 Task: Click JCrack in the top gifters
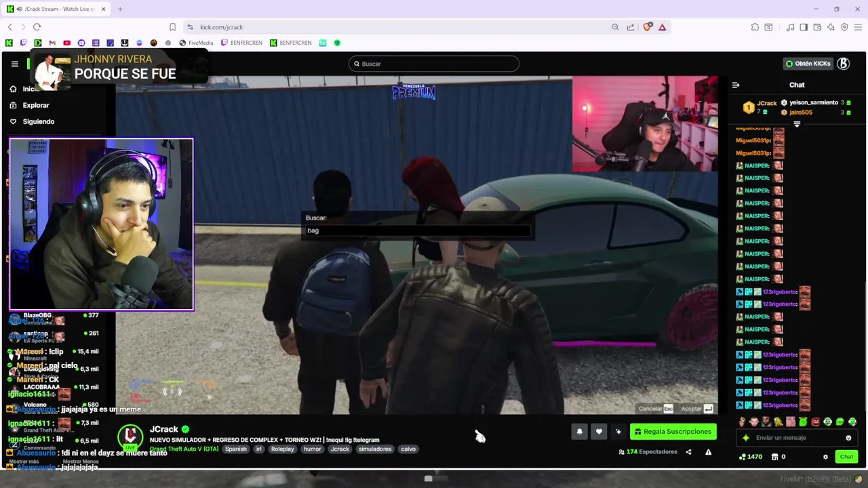[x=766, y=104]
